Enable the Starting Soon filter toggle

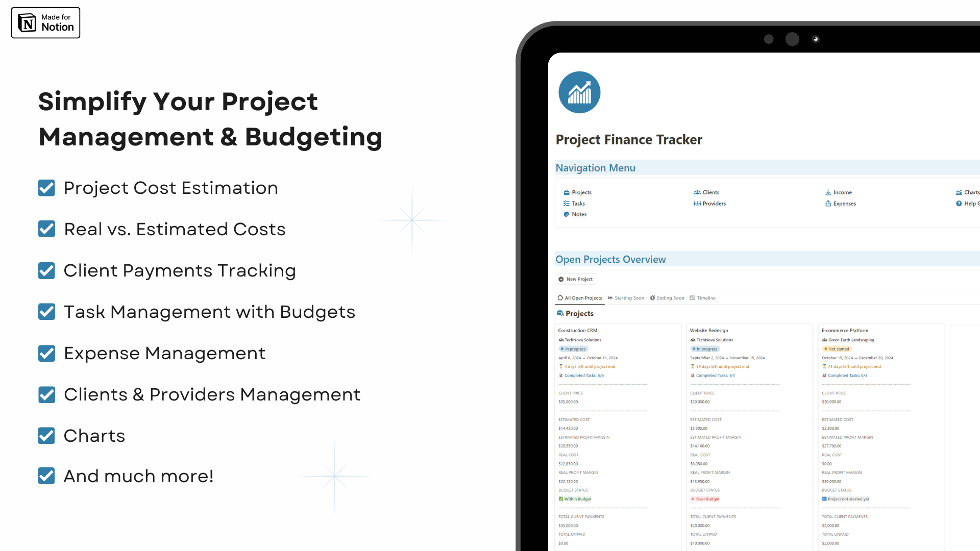(627, 297)
